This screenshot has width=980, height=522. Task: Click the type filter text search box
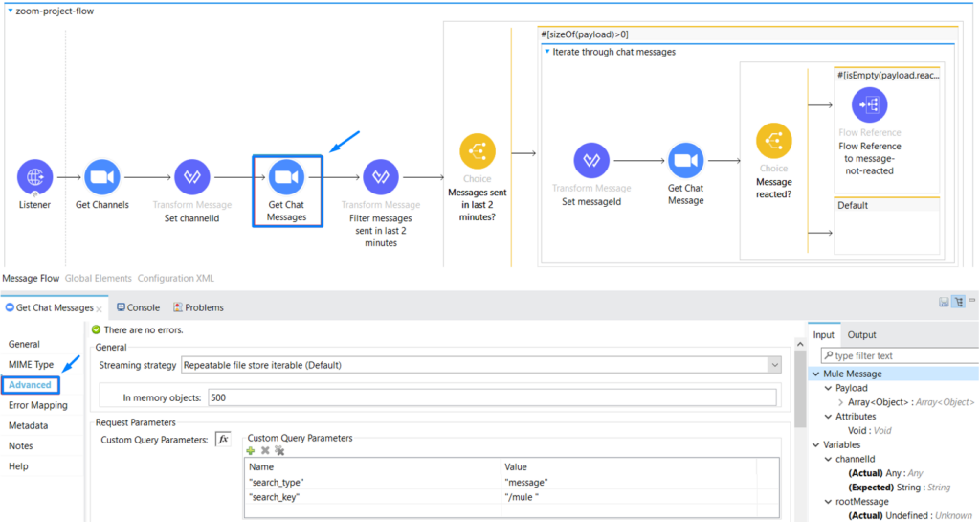tap(900, 355)
